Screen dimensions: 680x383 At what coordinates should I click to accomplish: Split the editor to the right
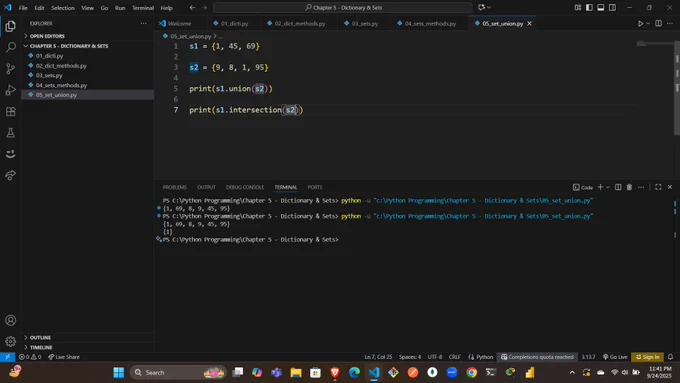[658, 23]
